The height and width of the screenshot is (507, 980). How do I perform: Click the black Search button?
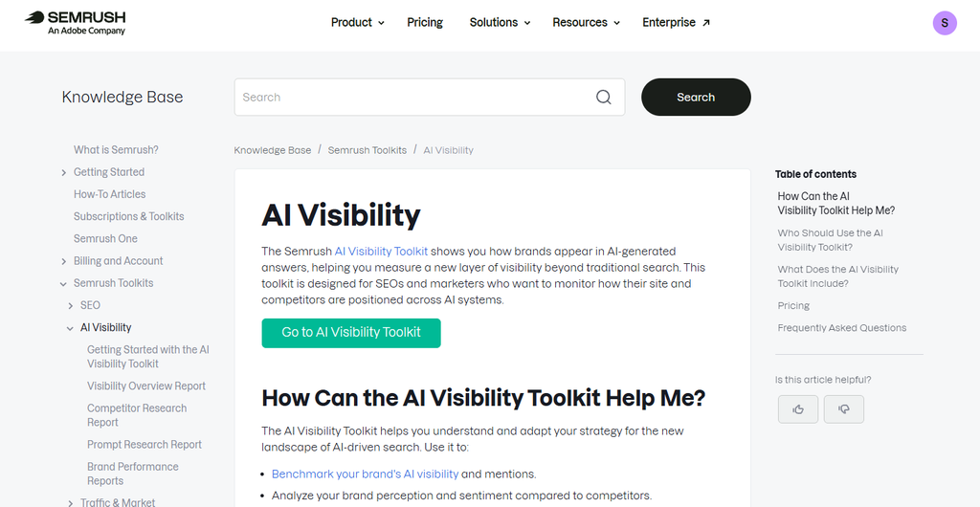tap(696, 97)
